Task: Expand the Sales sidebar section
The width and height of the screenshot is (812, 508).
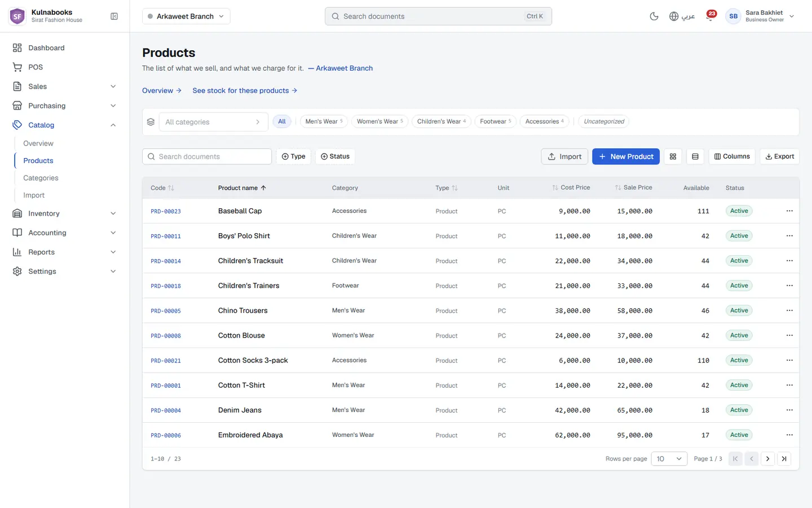Action: pos(65,86)
